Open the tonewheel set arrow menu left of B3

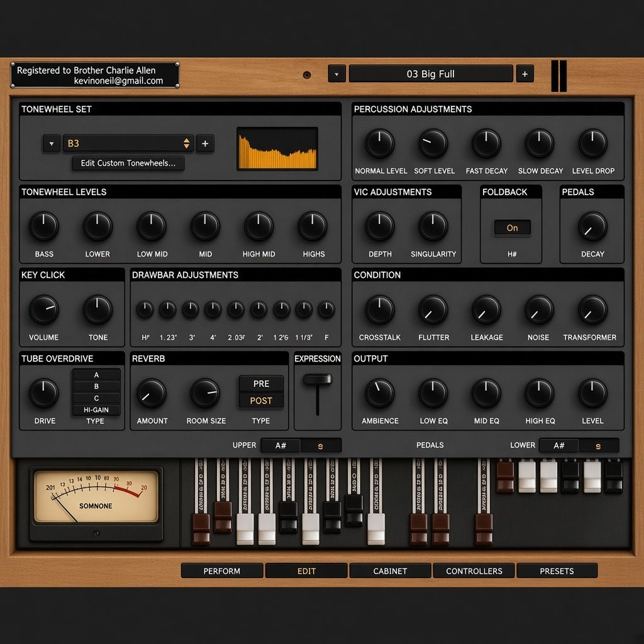point(52,143)
